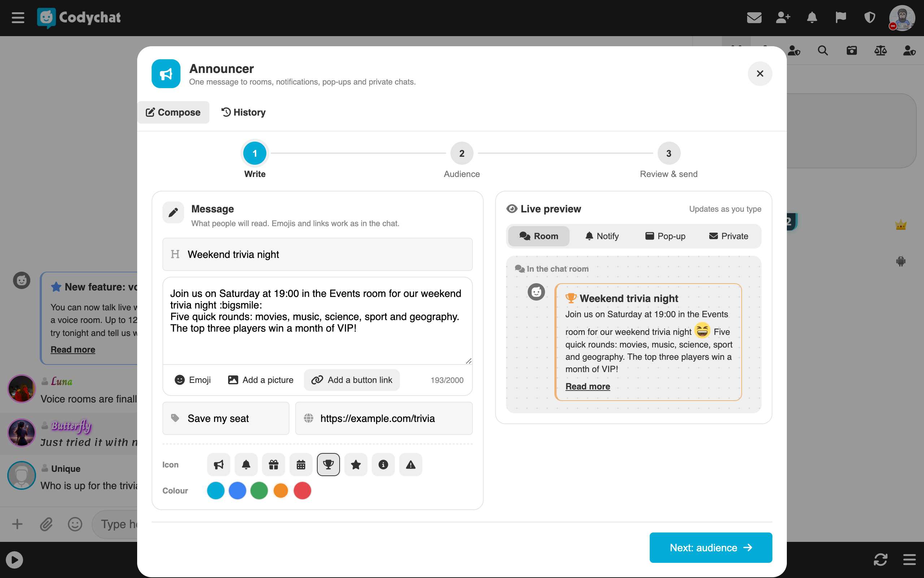Click the play button in bottom bar
Viewport: 924px width, 578px height.
14,560
